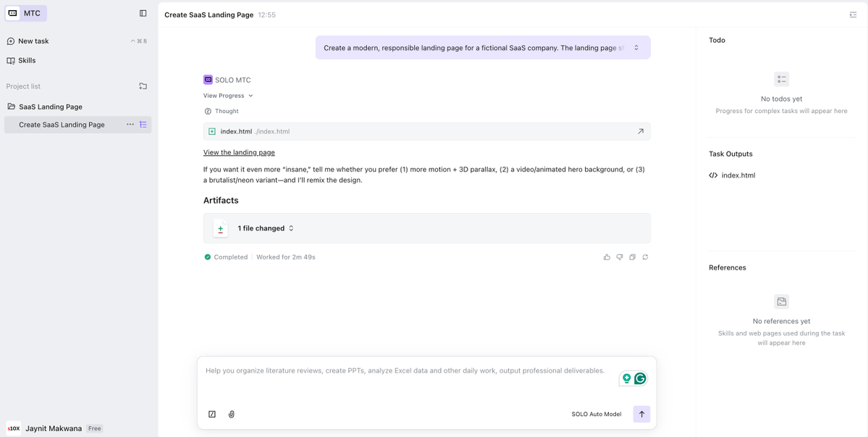This screenshot has height=437, width=868.
Task: Expand the 1 file changed list
Action: [266, 228]
